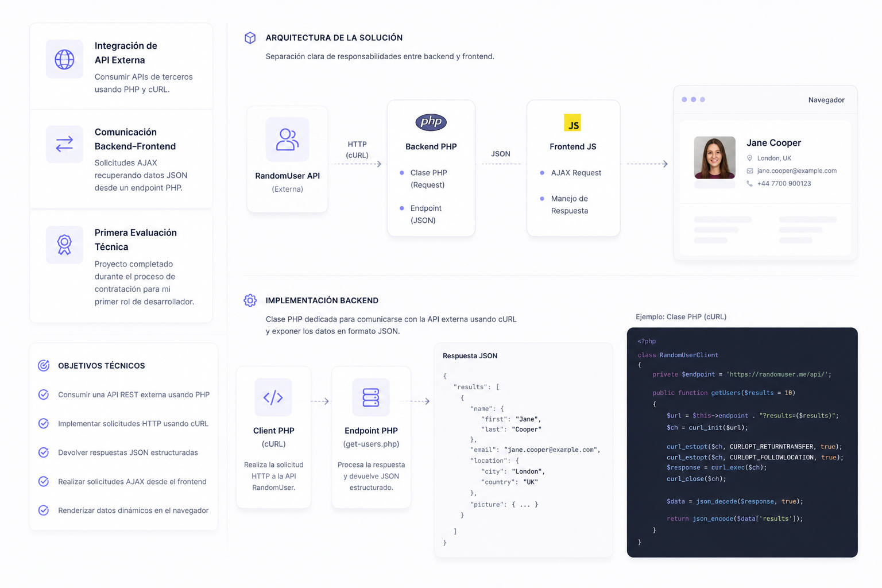Click the award ribbon icon for Primera Evaluación Técnica

coord(64,245)
